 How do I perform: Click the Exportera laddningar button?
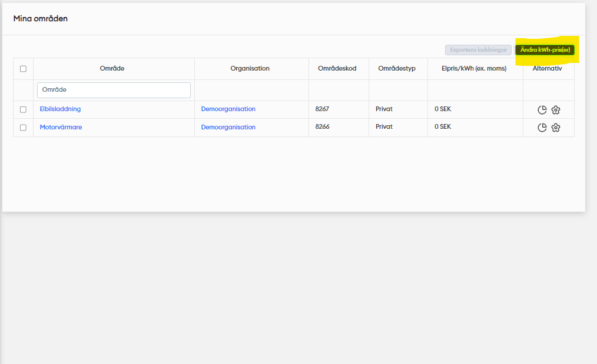pyautogui.click(x=478, y=50)
